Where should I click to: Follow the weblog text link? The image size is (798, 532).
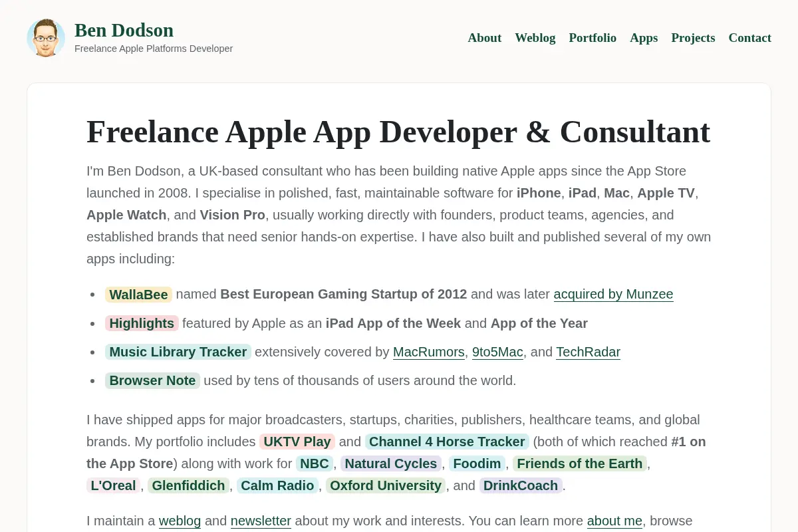coord(180,521)
